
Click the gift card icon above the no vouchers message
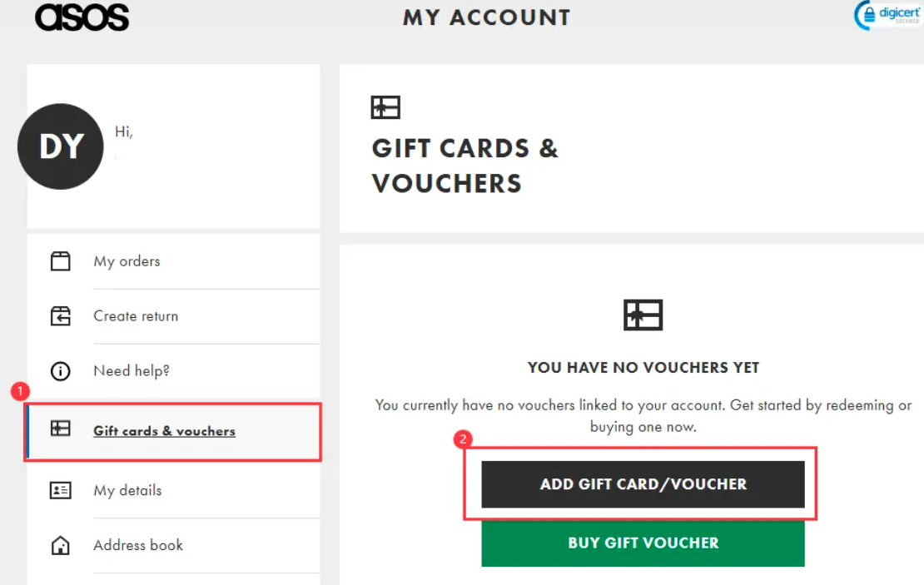643,315
